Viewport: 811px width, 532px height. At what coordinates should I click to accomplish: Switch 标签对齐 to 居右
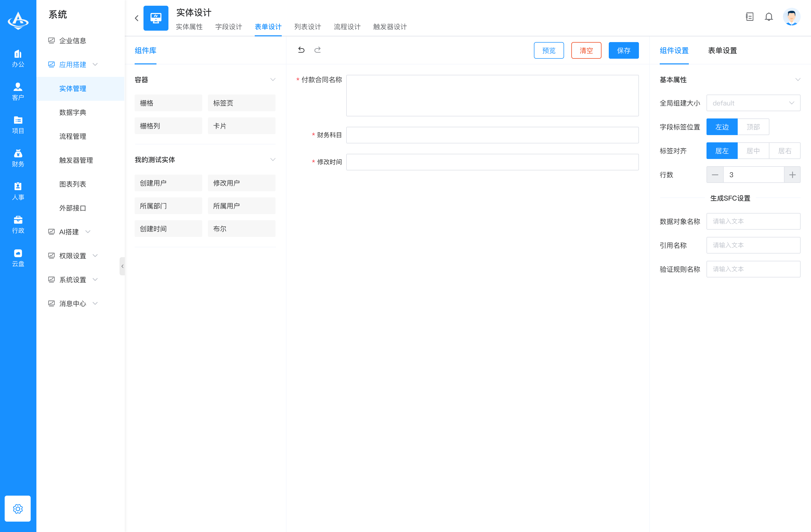pyautogui.click(x=784, y=151)
